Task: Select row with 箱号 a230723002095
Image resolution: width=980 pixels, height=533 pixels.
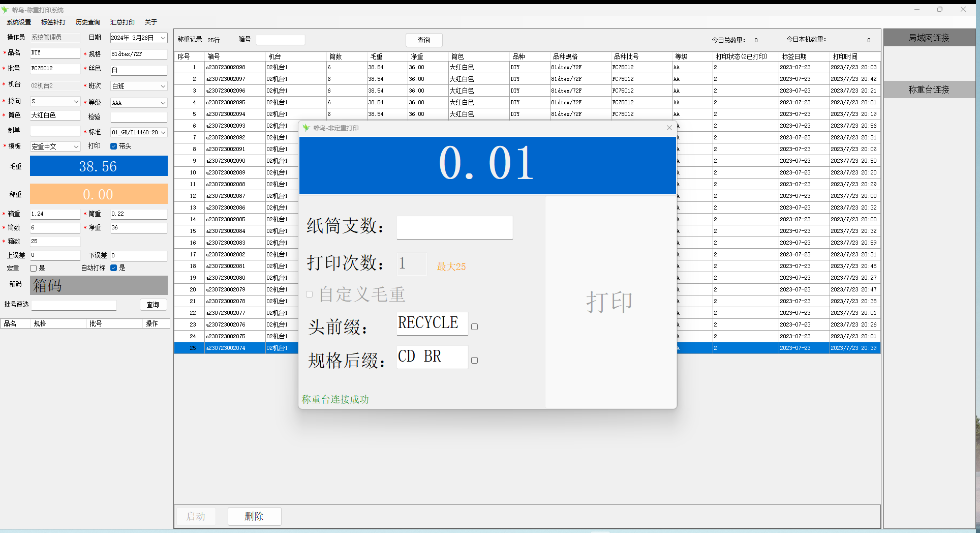Action: coord(527,102)
